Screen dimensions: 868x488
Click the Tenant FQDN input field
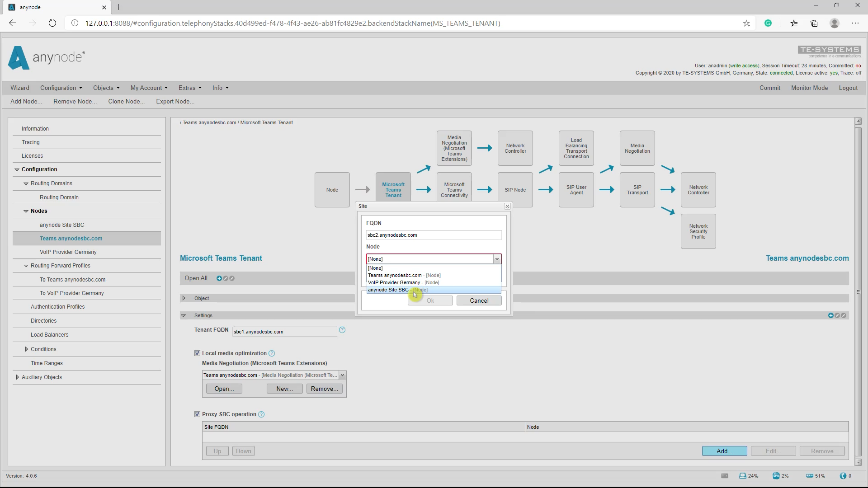coord(284,332)
